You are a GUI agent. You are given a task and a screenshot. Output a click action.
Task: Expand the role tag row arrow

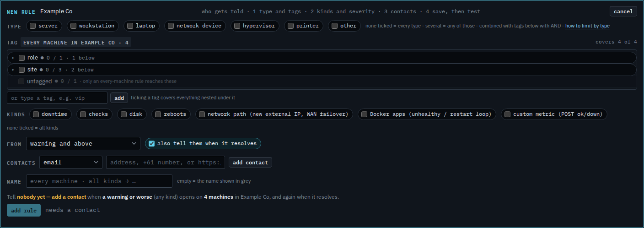[x=13, y=58]
